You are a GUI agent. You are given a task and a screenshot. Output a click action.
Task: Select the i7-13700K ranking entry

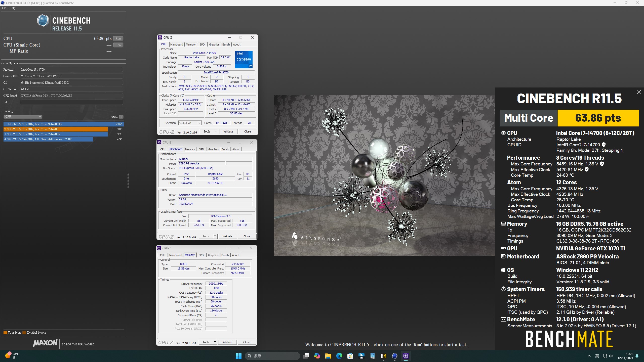[63, 139]
